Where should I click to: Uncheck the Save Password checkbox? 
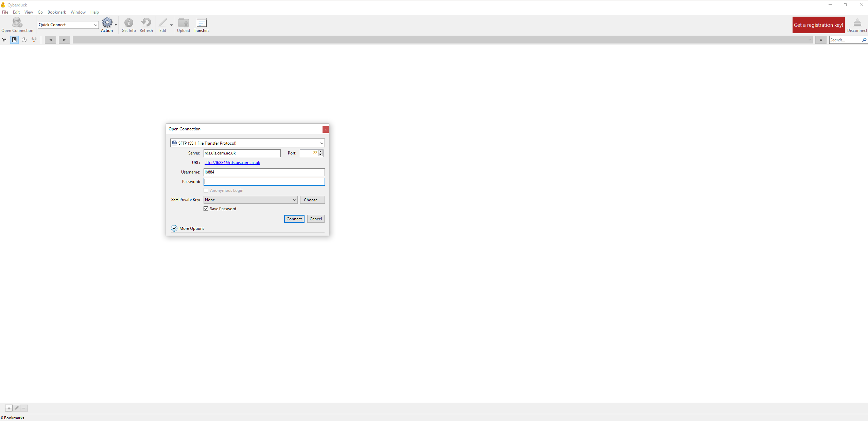pos(206,209)
